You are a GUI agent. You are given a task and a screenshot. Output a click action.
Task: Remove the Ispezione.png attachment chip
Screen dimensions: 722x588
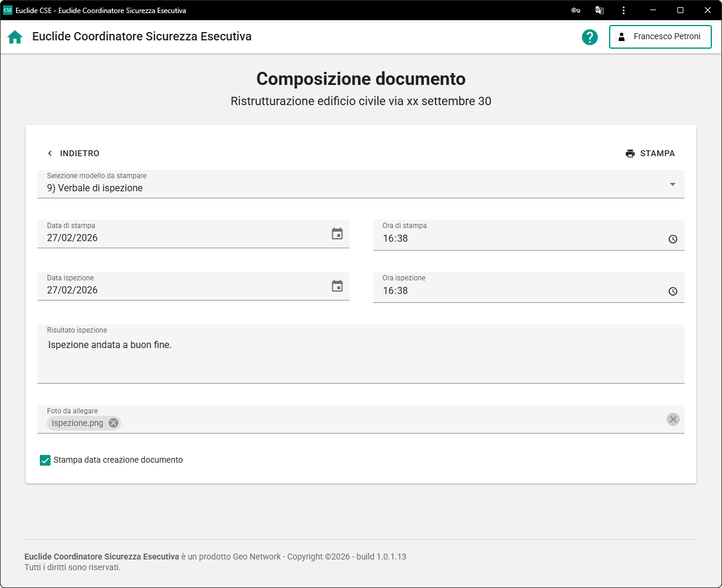113,423
